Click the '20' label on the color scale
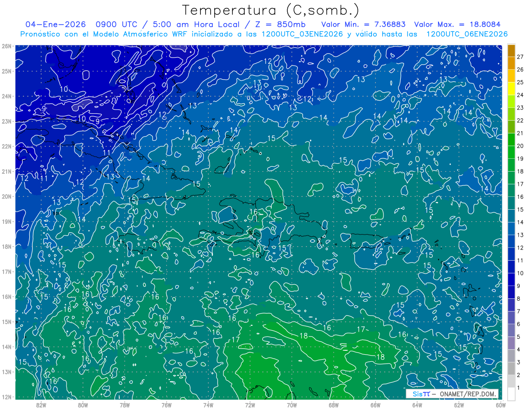The height and width of the screenshot is (411, 532). [x=520, y=146]
